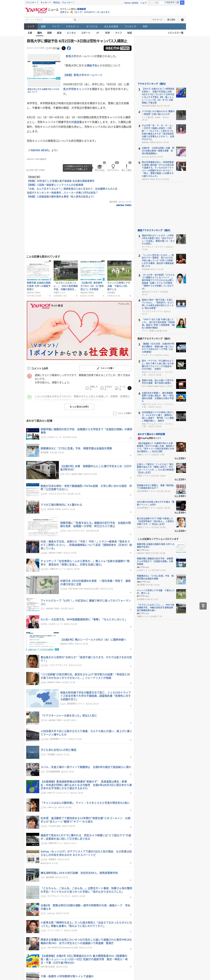Open the 地域 category tab
The image size is (210, 980).
click(129, 33)
